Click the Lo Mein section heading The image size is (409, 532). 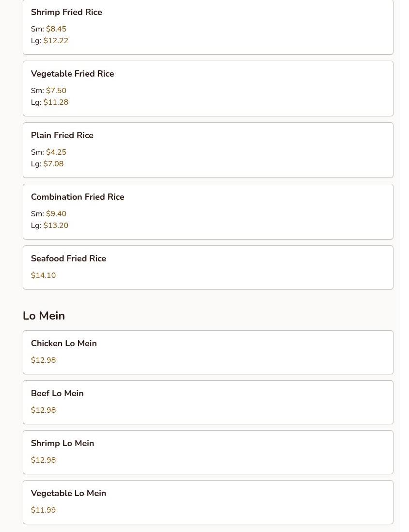44,316
